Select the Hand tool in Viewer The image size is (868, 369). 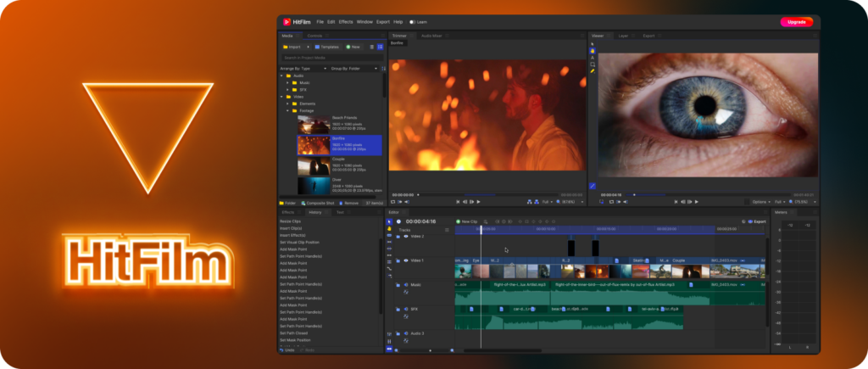click(593, 51)
